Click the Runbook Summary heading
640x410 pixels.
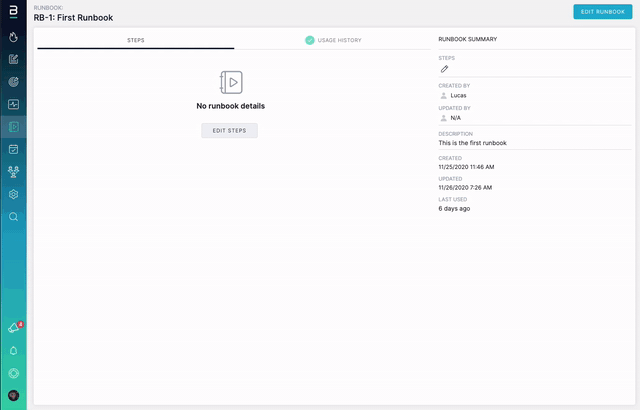tap(468, 39)
